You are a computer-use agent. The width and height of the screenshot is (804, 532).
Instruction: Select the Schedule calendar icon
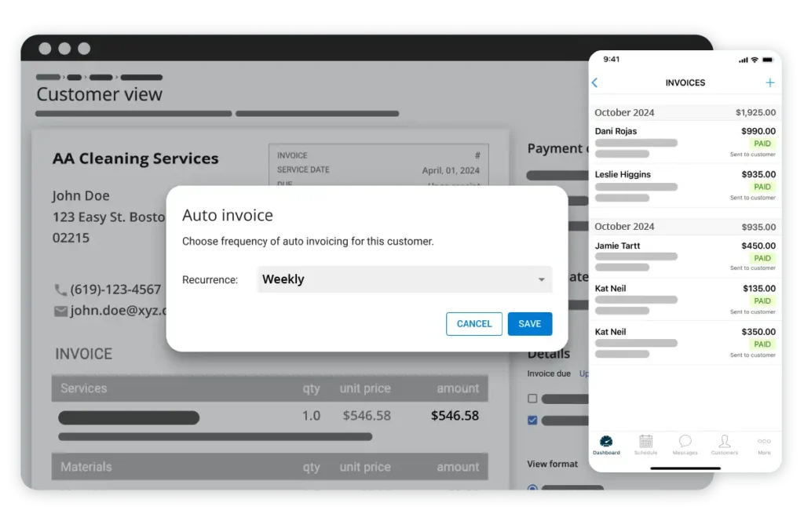(646, 443)
